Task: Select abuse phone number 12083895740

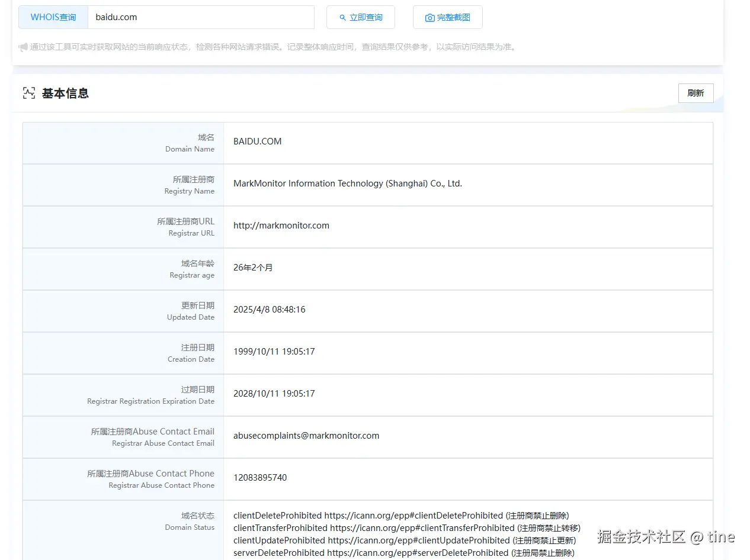Action: click(x=260, y=478)
